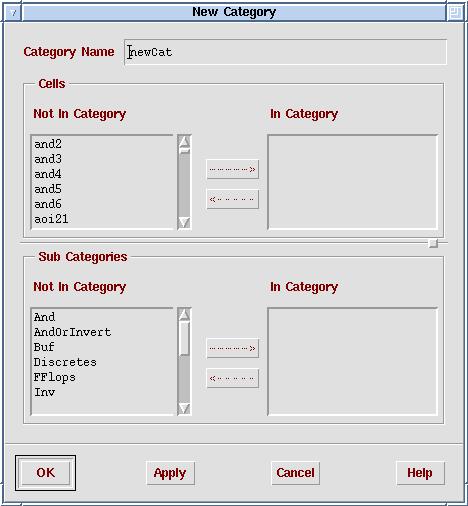Viewport: 468px width, 506px height.
Task: Select cell and4 in the list
Action: (48, 174)
